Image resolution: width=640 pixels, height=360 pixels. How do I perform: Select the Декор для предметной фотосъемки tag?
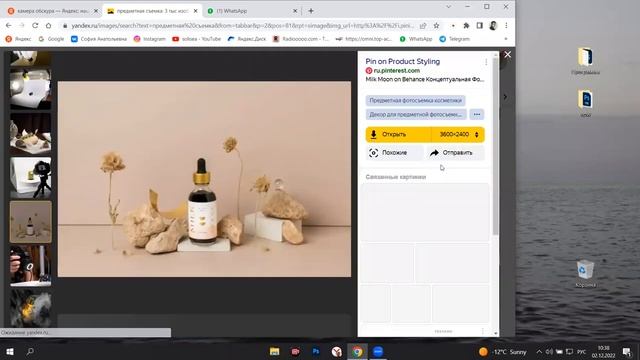(416, 115)
